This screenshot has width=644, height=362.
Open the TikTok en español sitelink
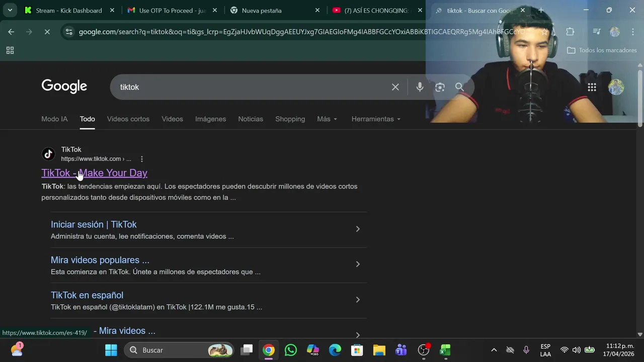(87, 295)
